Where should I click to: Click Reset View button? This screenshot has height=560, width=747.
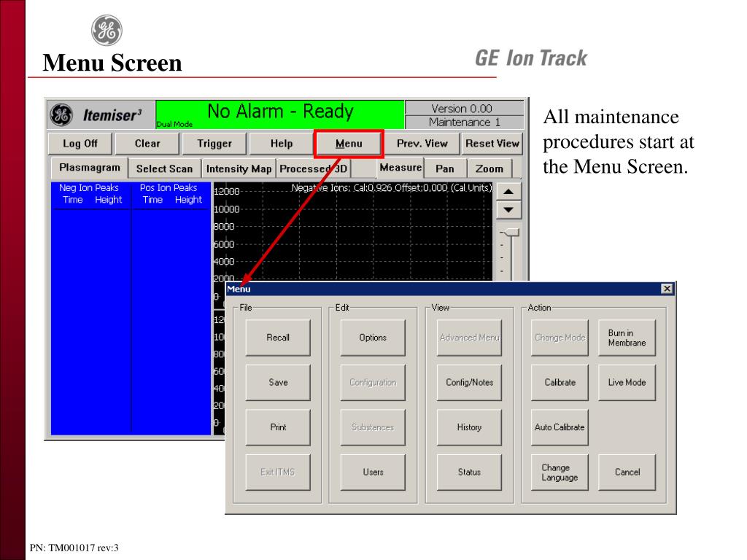click(492, 144)
